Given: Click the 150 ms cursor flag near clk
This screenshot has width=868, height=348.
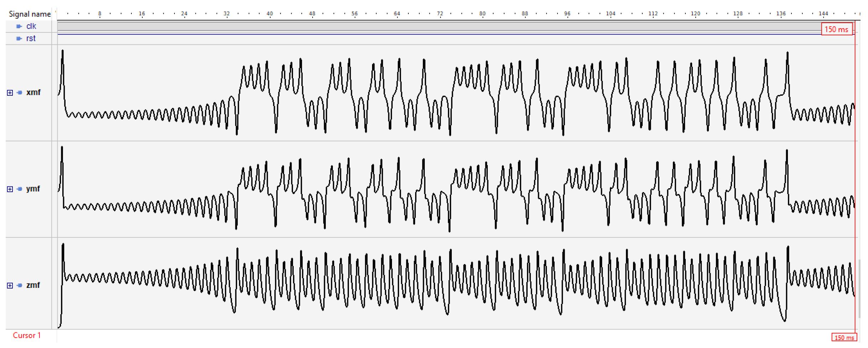Looking at the screenshot, I should tap(836, 30).
